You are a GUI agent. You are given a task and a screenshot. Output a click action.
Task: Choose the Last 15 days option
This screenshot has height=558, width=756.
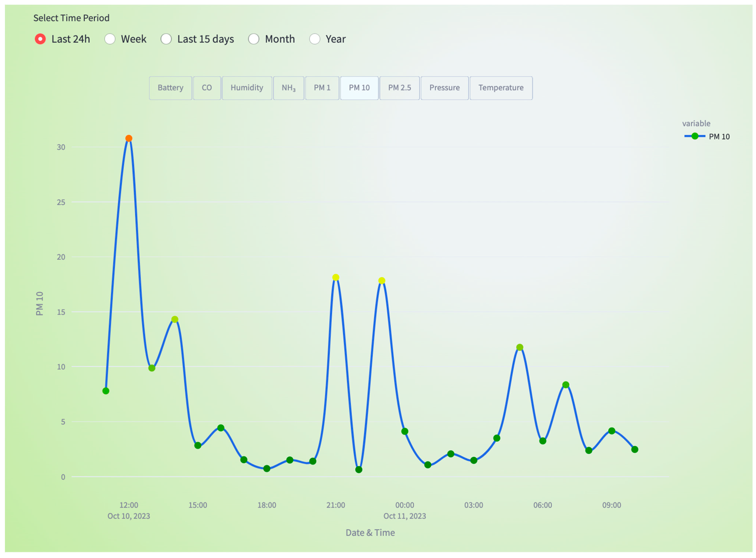[166, 39]
